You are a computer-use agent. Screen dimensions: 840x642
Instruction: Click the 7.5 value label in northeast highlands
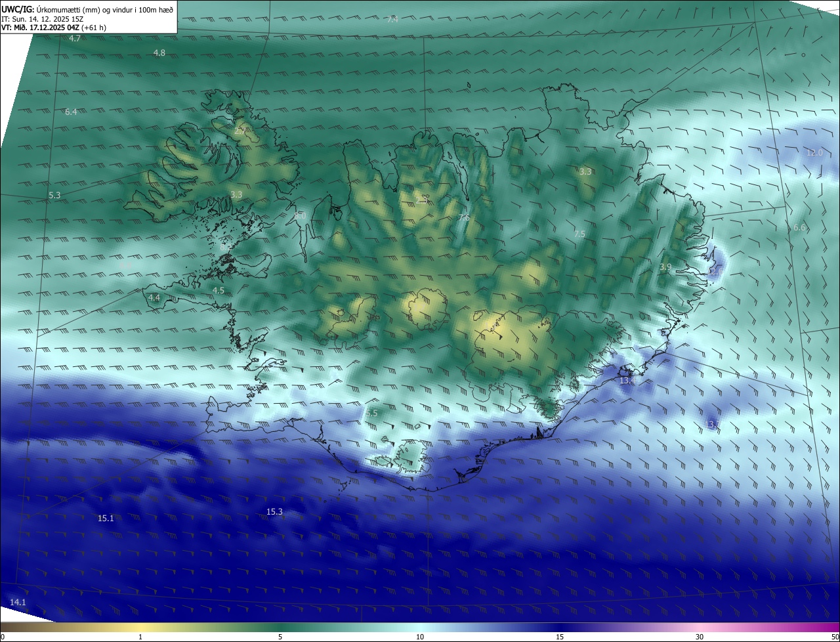[x=579, y=234]
